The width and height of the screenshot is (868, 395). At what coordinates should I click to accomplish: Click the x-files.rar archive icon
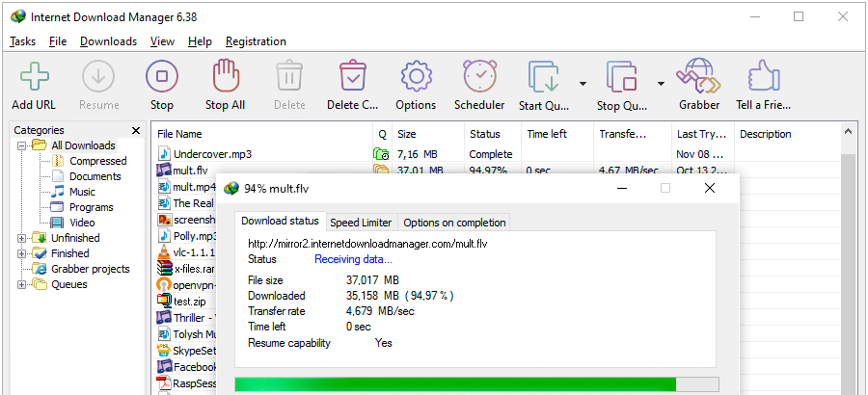pos(164,269)
